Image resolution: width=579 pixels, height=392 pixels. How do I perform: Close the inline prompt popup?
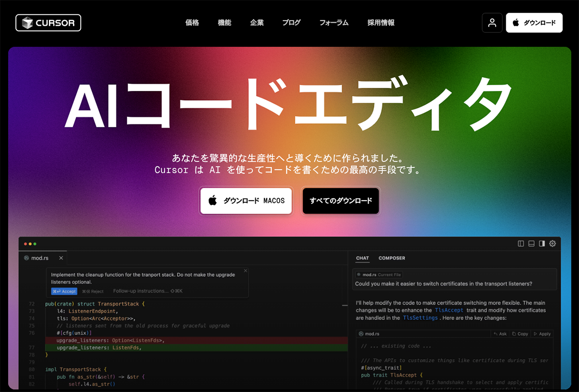245,271
